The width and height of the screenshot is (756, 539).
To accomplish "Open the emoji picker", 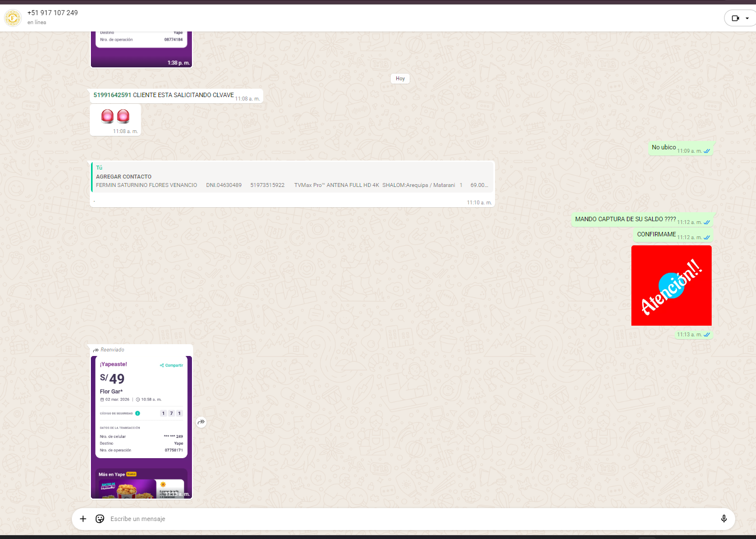I will click(x=100, y=519).
